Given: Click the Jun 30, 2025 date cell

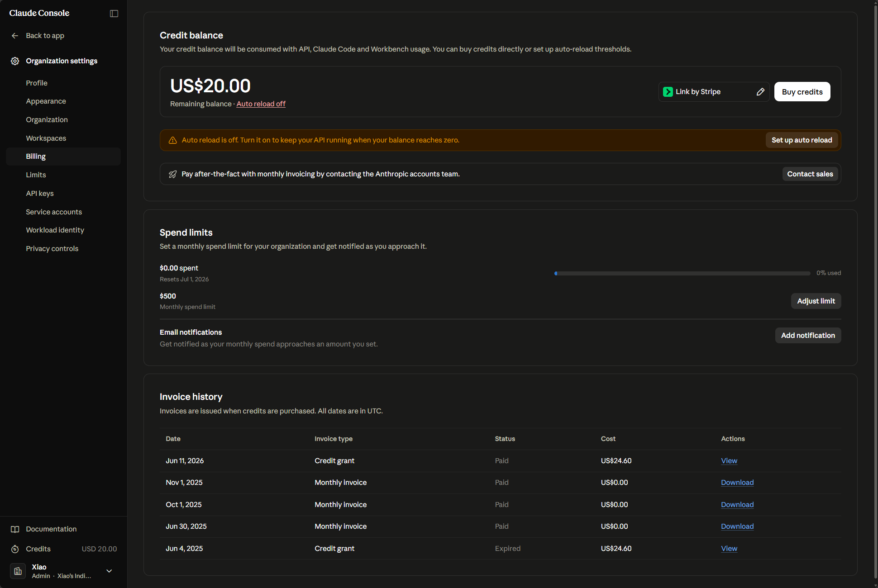Looking at the screenshot, I should point(186,526).
